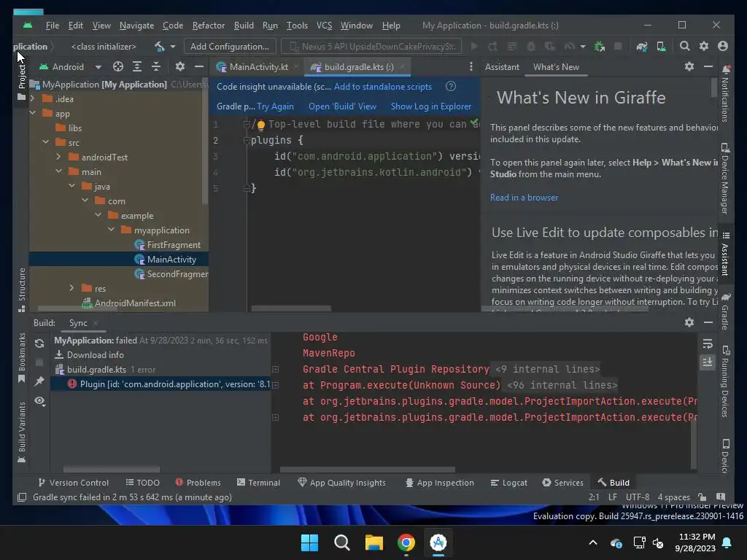Click help question mark in notification banner
This screenshot has width=747, height=560.
(451, 86)
